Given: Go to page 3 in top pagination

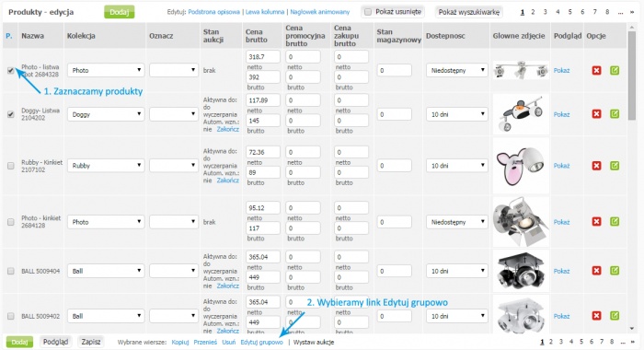Looking at the screenshot, I should (545, 12).
